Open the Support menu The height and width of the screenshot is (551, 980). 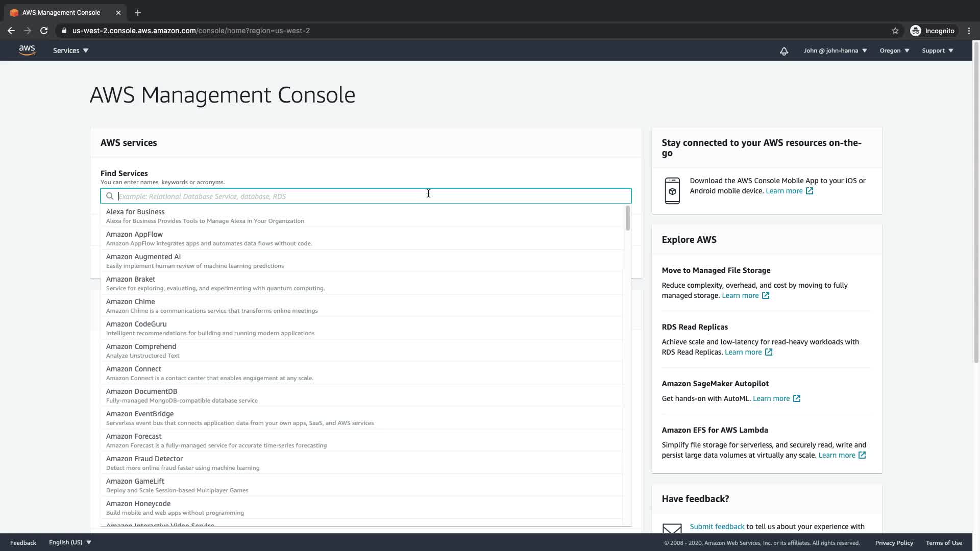[x=937, y=51]
